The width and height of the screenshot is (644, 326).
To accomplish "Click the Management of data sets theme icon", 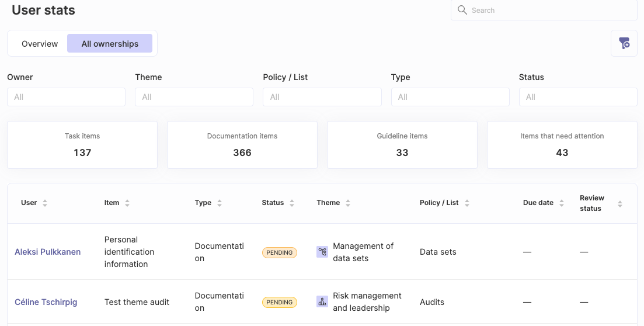I will coord(322,252).
